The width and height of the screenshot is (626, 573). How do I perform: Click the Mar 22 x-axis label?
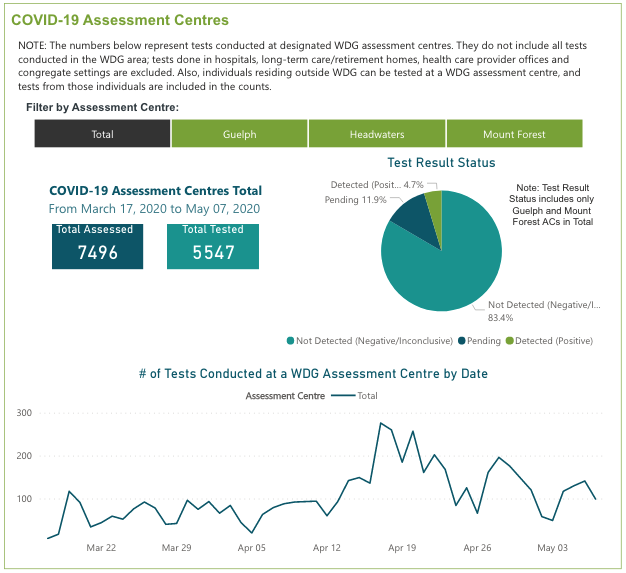[101, 548]
